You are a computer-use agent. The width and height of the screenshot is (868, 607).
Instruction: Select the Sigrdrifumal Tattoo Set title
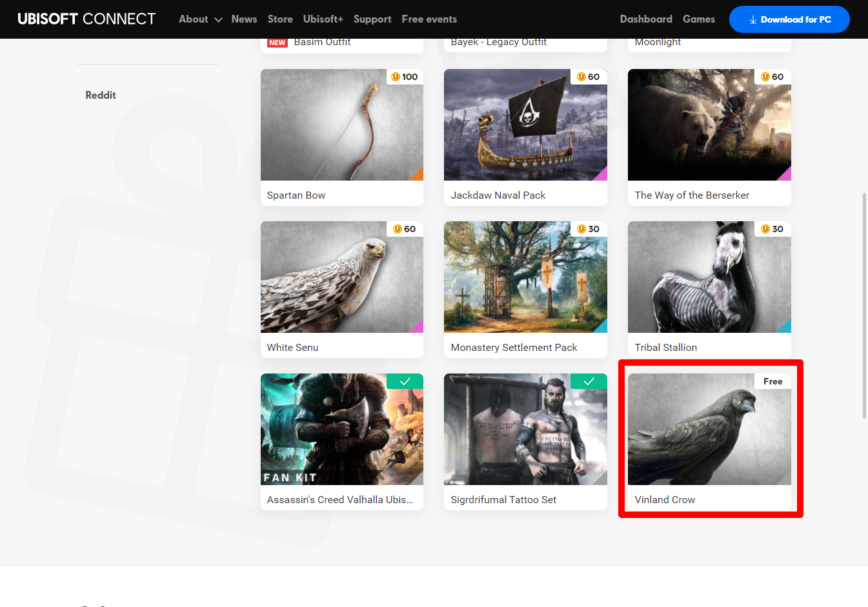pos(503,499)
